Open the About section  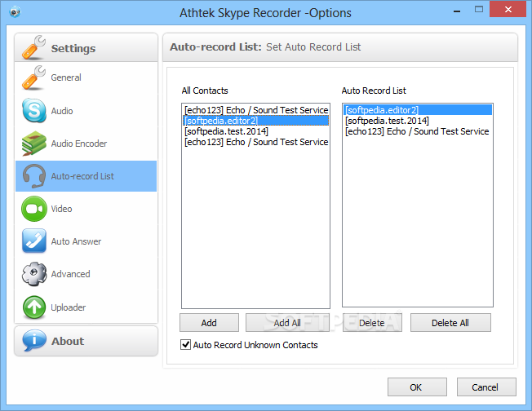click(x=86, y=341)
